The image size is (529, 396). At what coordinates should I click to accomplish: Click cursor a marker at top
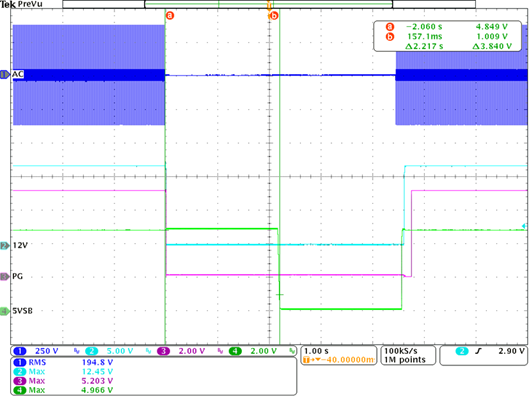[x=170, y=15]
